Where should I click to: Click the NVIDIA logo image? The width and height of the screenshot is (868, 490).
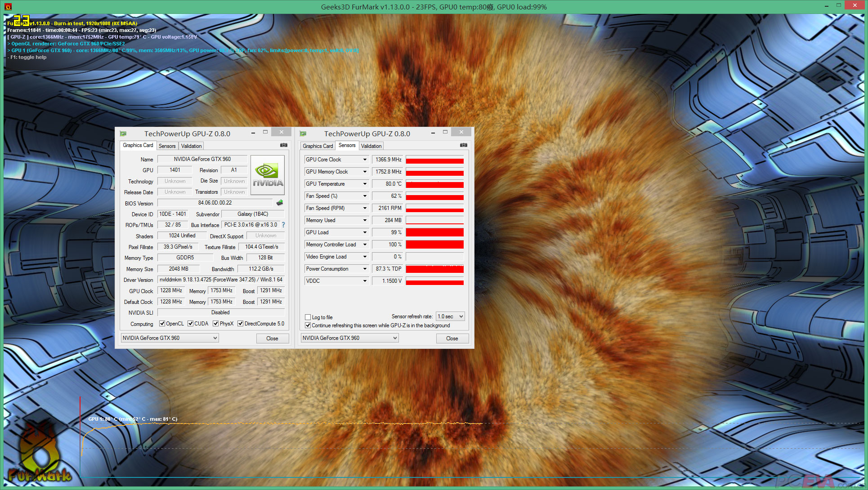coord(268,175)
